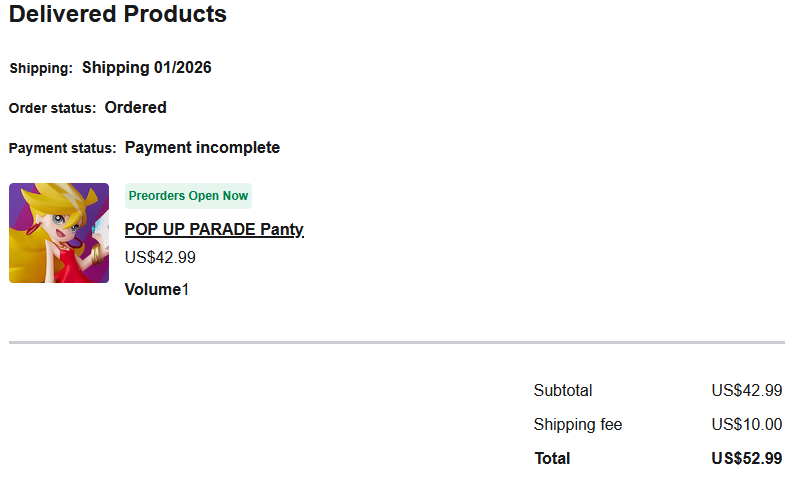This screenshot has width=793, height=495.
Task: Click the Payment status: label
Action: click(x=62, y=149)
